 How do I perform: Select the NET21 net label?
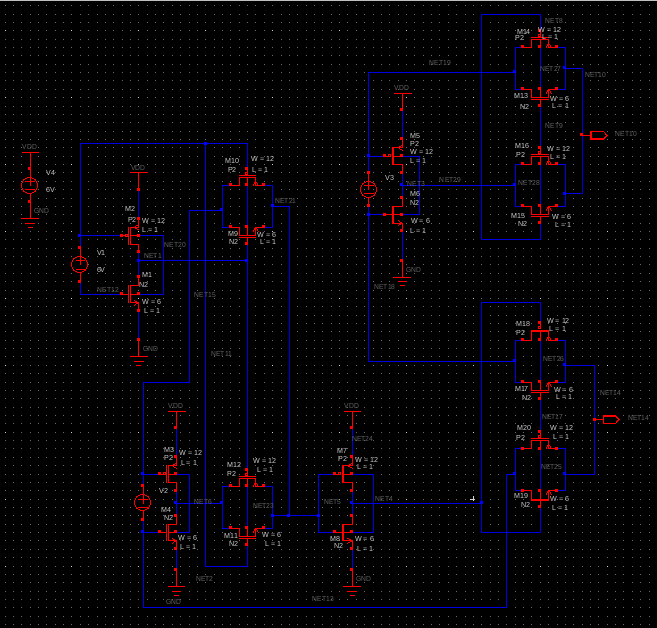(285, 201)
